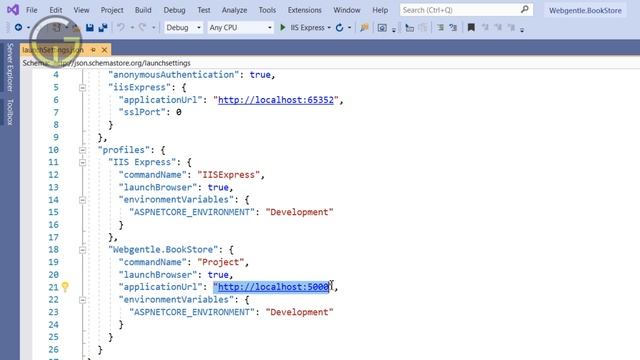Screen dimensions: 640x360
Task: Toggle a bookmark on the current line
Action: (471, 27)
